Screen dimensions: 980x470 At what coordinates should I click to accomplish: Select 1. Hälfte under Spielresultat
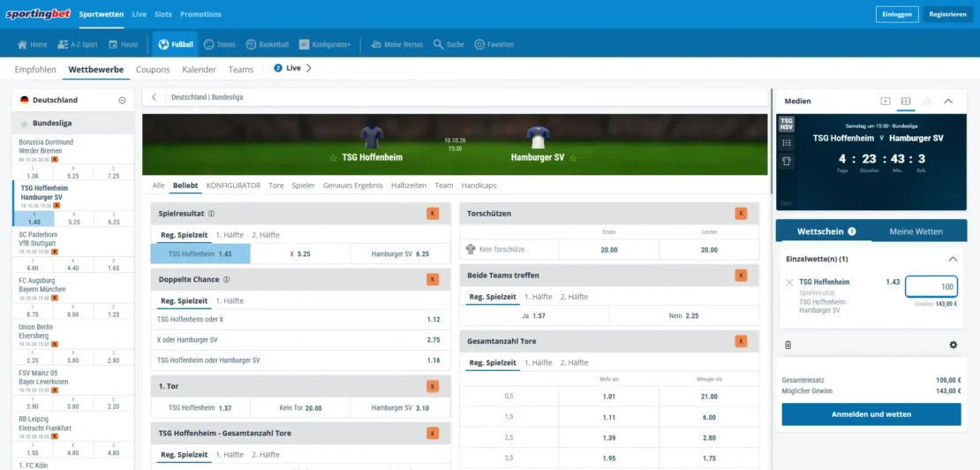pyautogui.click(x=229, y=235)
